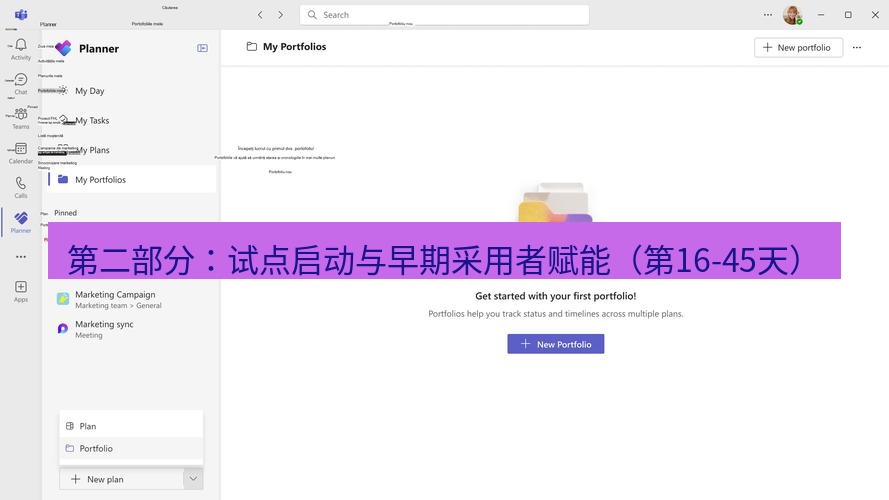Minimize the Teams window
This screenshot has height=500, width=889.
coord(821,15)
